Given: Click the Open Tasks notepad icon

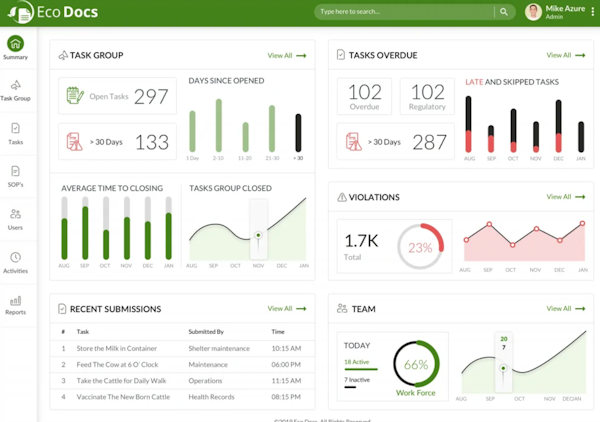Looking at the screenshot, I should pyautogui.click(x=75, y=96).
